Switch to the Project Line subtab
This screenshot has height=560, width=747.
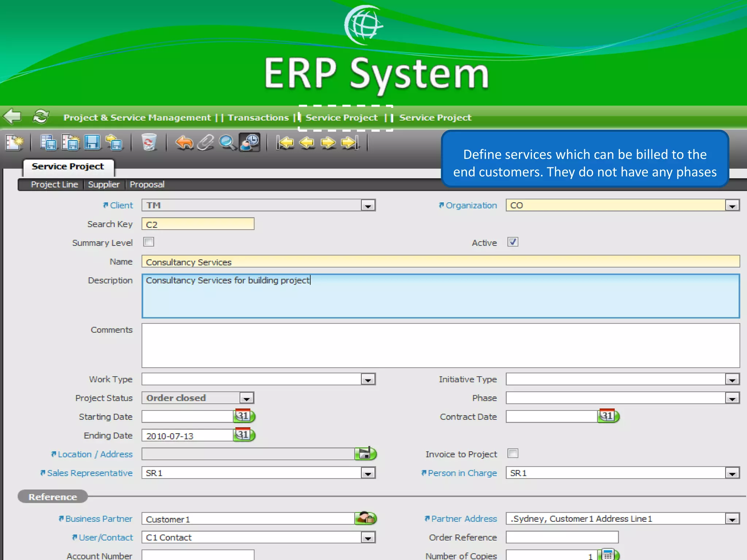[x=54, y=184]
